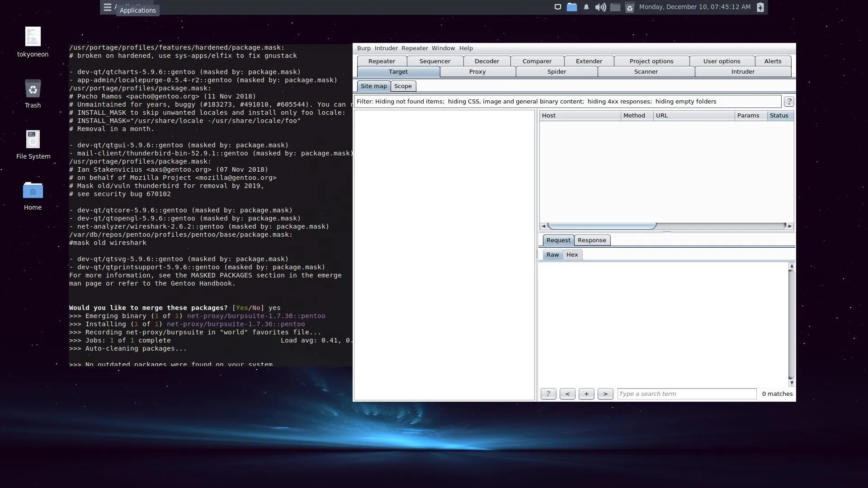Image resolution: width=868 pixels, height=488 pixels.
Task: Switch to the Project options tab
Action: click(x=651, y=61)
